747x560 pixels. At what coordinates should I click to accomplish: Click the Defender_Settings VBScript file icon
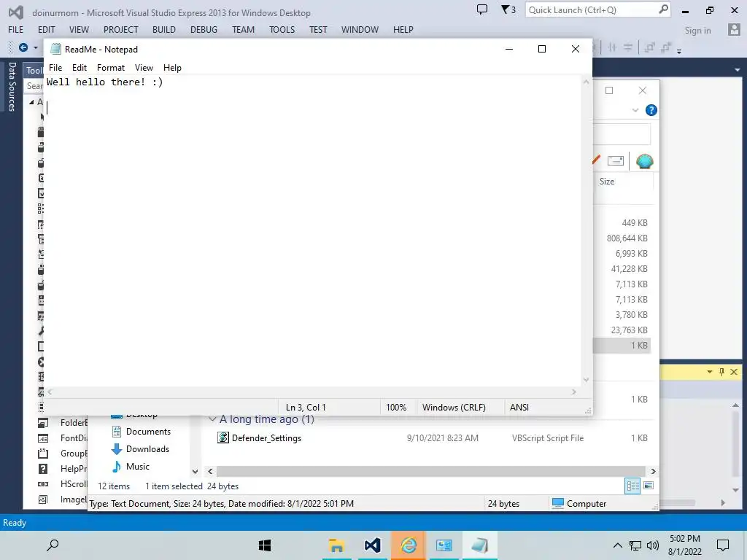[x=223, y=437]
